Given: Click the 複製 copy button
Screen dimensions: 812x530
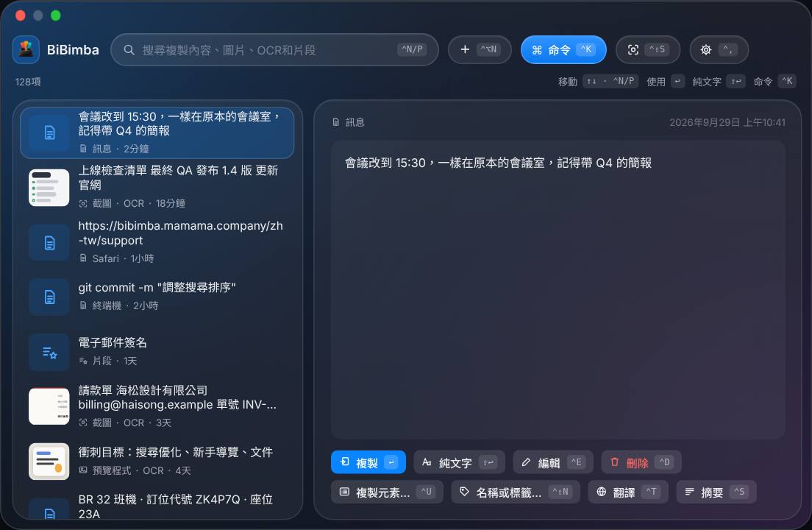Looking at the screenshot, I should pyautogui.click(x=368, y=462).
